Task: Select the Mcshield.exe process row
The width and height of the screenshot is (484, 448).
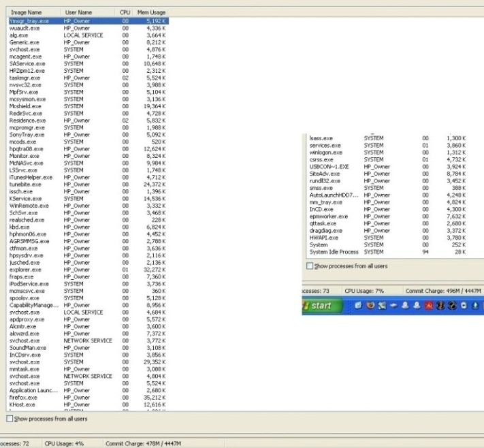Action: click(25, 106)
